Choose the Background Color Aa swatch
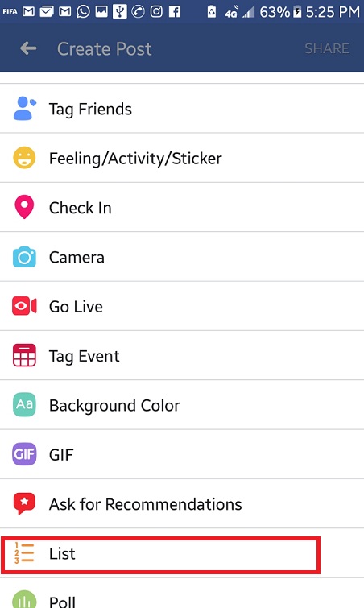 [x=24, y=404]
